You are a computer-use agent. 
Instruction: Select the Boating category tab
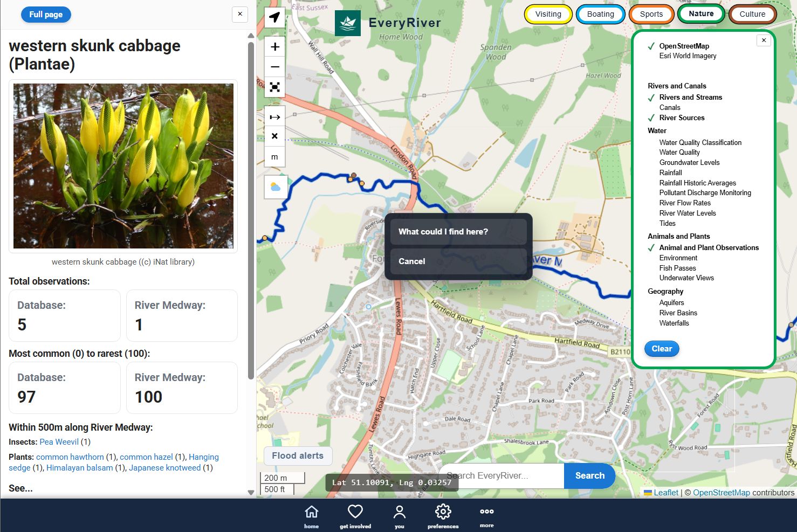600,15
